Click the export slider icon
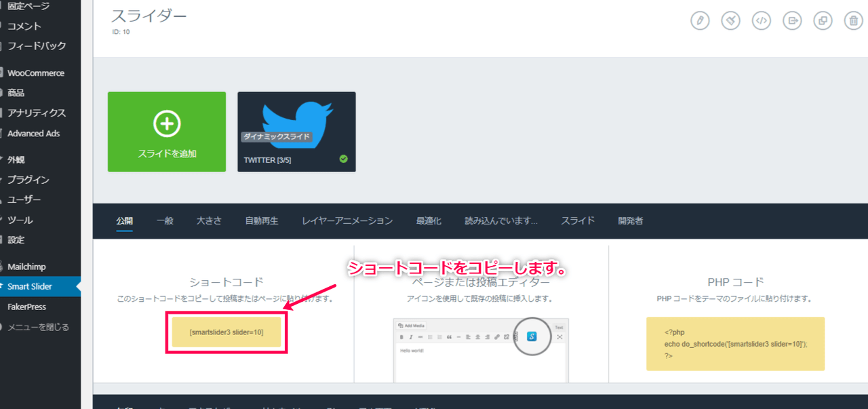The height and width of the screenshot is (409, 868). [x=792, y=20]
